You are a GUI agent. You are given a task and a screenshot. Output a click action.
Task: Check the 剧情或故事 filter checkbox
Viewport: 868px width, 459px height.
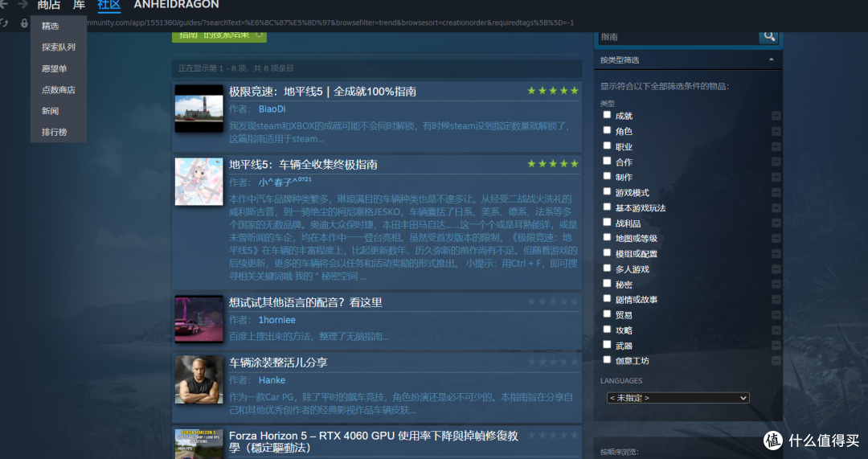point(607,299)
